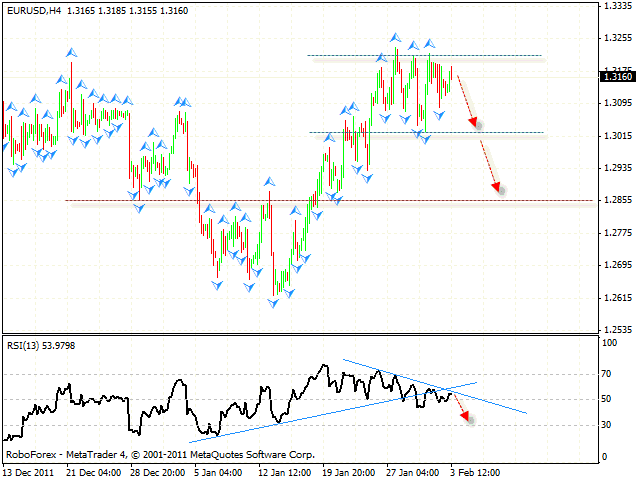This screenshot has width=636, height=480.
Task: Click the fractal arrow above the mid-January spike
Action: (268, 180)
